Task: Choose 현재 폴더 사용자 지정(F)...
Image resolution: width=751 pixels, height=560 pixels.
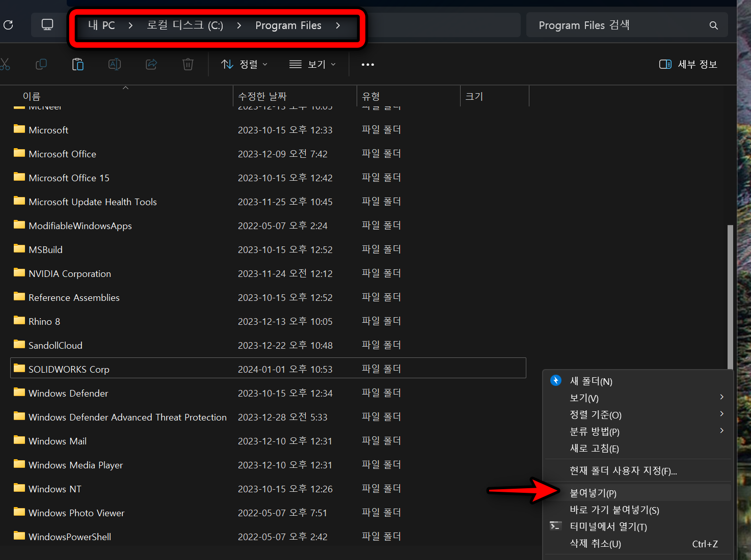Action: coord(638,470)
